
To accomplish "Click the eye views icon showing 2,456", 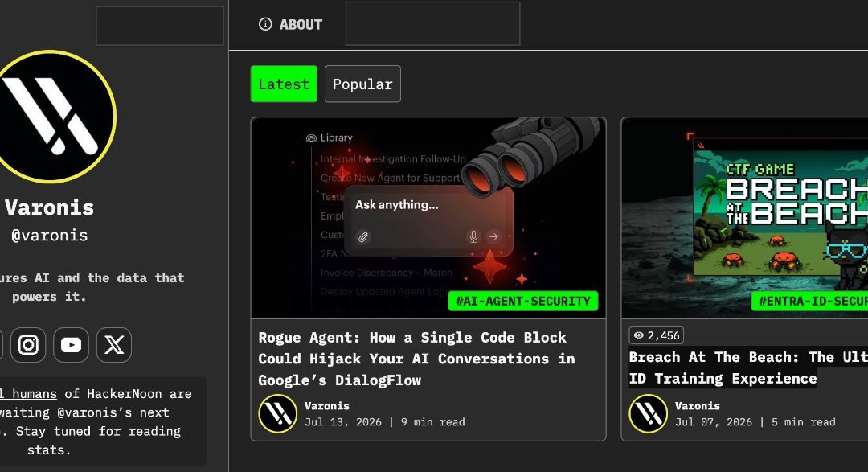I will [639, 335].
